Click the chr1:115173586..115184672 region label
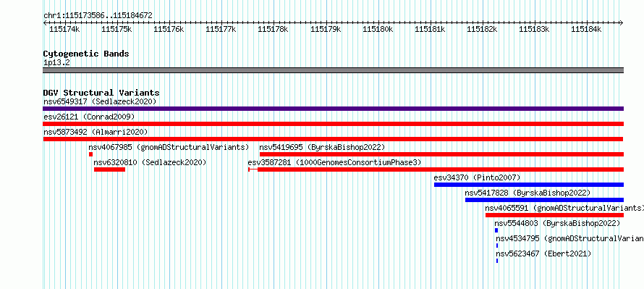 [x=98, y=15]
